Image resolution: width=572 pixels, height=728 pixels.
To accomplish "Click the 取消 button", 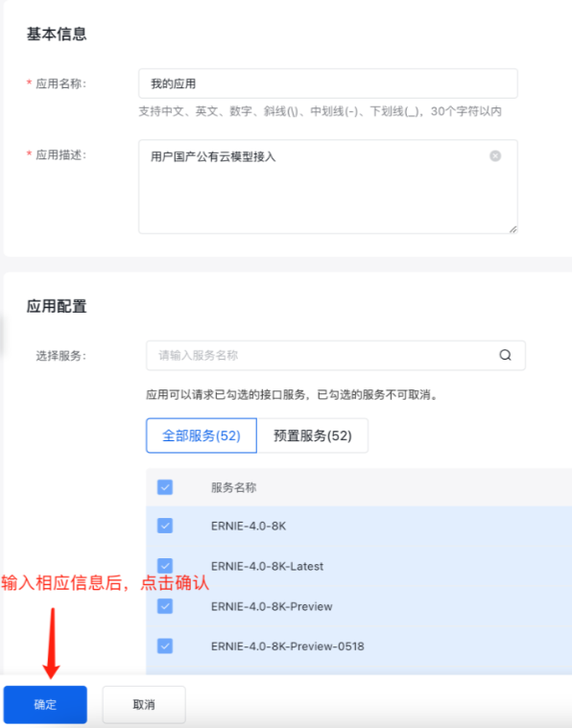I will point(144,704).
